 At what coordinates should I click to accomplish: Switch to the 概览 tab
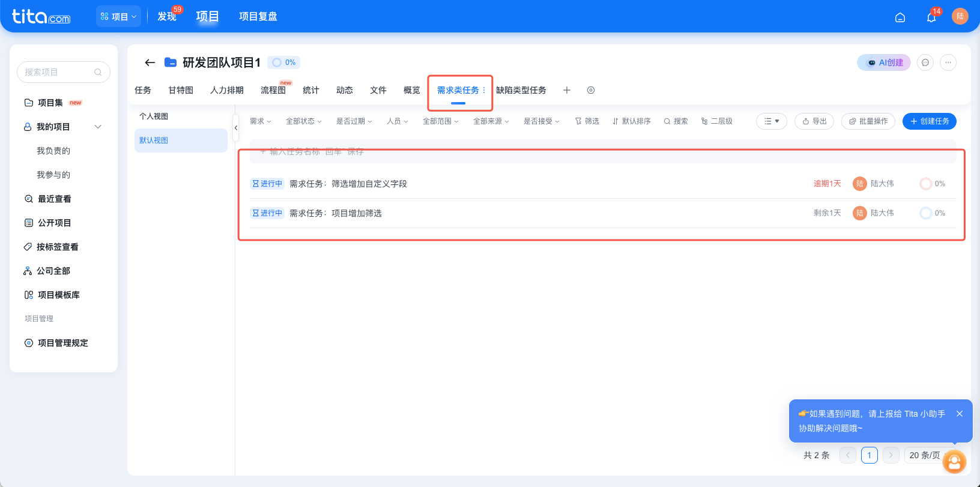point(412,90)
